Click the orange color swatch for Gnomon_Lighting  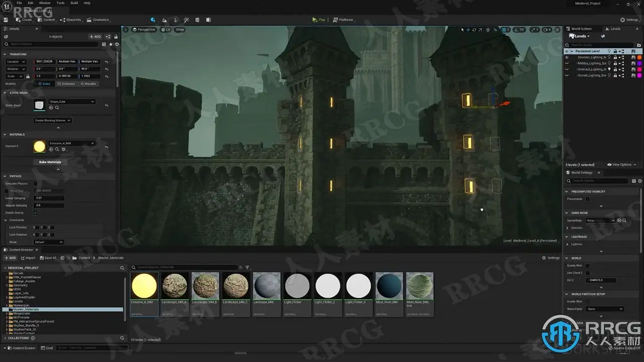[639, 57]
